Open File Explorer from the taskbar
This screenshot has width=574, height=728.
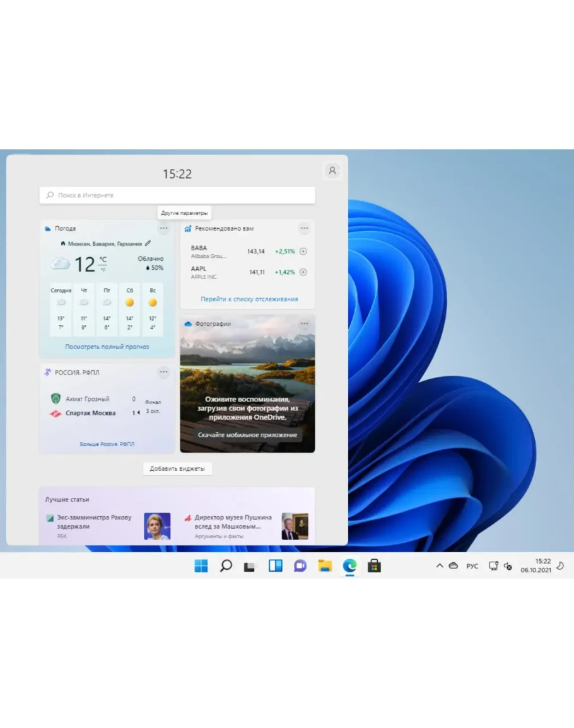(325, 566)
